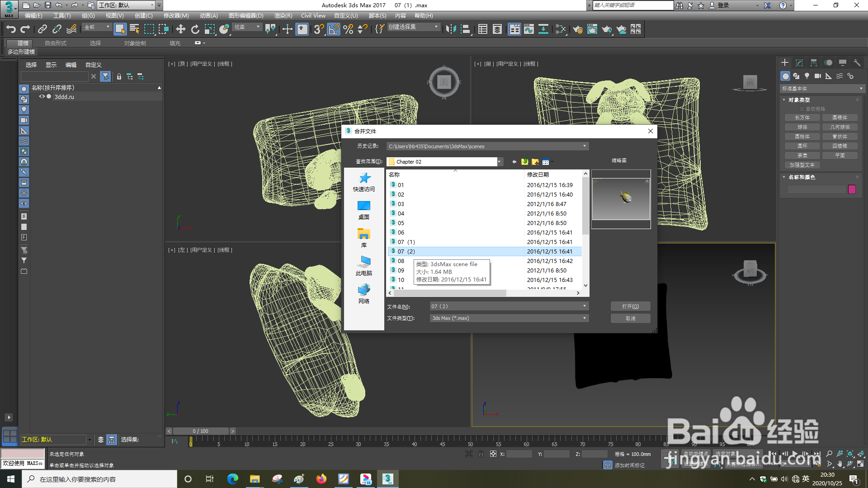Image resolution: width=868 pixels, height=488 pixels.
Task: Click the magenta object color swatch
Action: [852, 189]
